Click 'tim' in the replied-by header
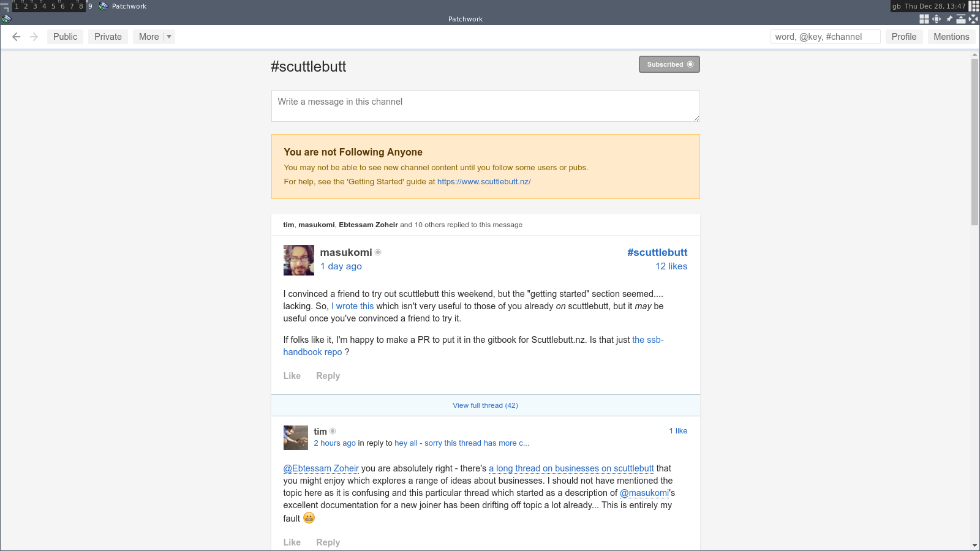This screenshot has height=551, width=980. point(288,225)
